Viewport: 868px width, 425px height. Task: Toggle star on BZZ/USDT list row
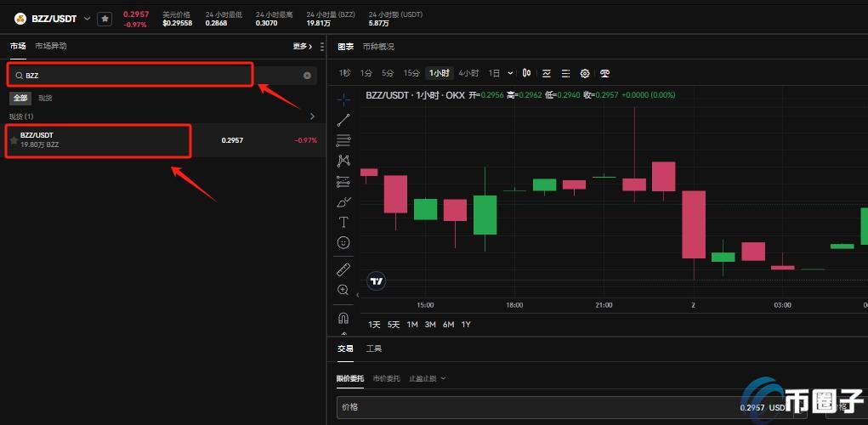(14, 139)
